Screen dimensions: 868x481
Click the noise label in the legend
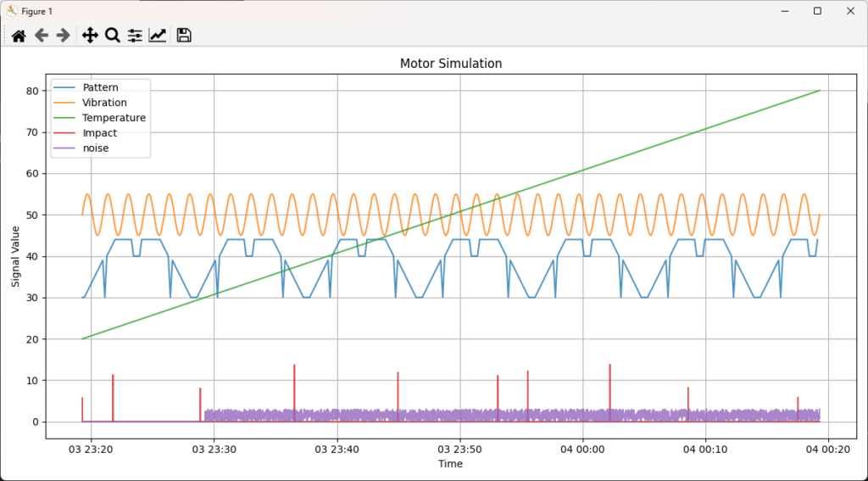[x=95, y=148]
